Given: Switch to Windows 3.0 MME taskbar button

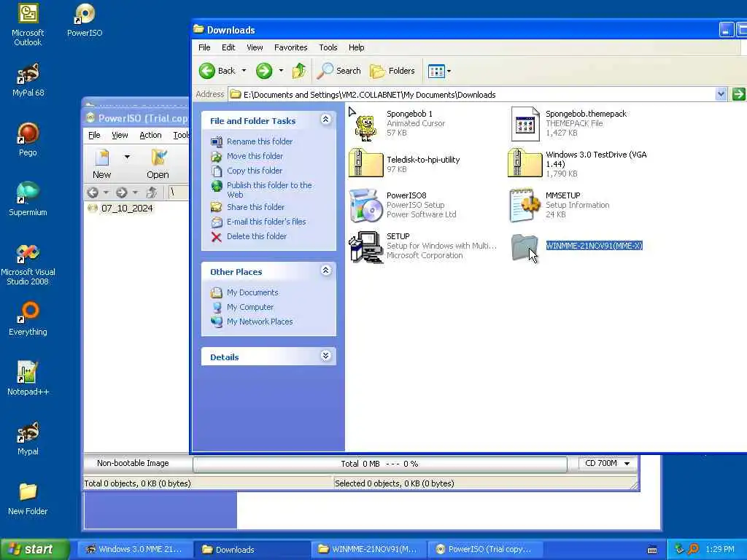Looking at the screenshot, I should pyautogui.click(x=134, y=549).
